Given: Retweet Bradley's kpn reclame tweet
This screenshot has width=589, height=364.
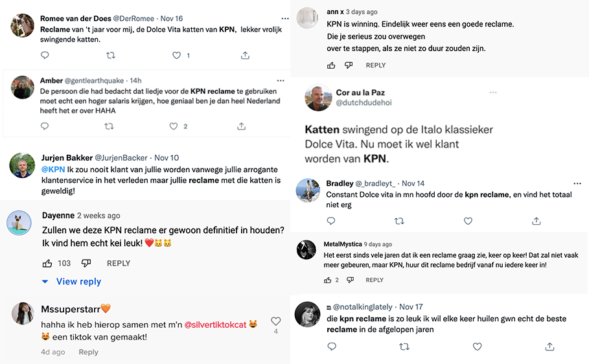Looking at the screenshot, I should point(399,221).
